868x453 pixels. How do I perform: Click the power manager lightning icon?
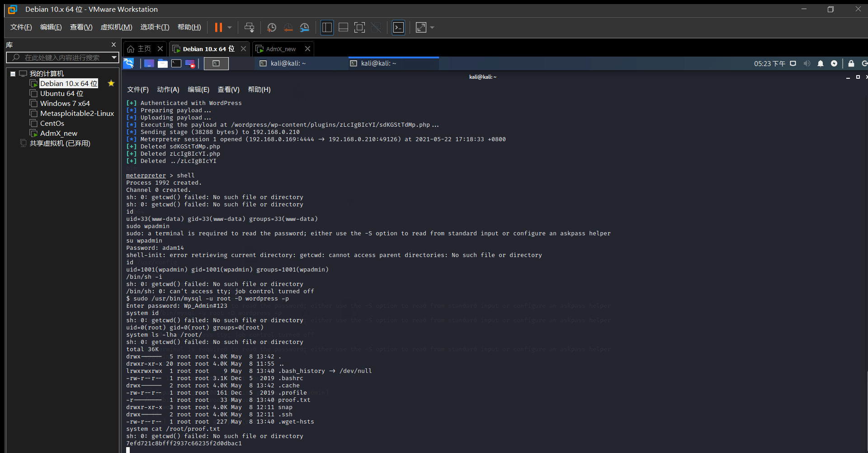click(x=834, y=63)
